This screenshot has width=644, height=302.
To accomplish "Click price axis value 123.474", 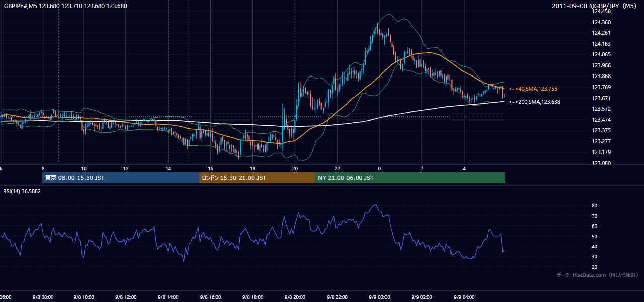I will (x=602, y=120).
